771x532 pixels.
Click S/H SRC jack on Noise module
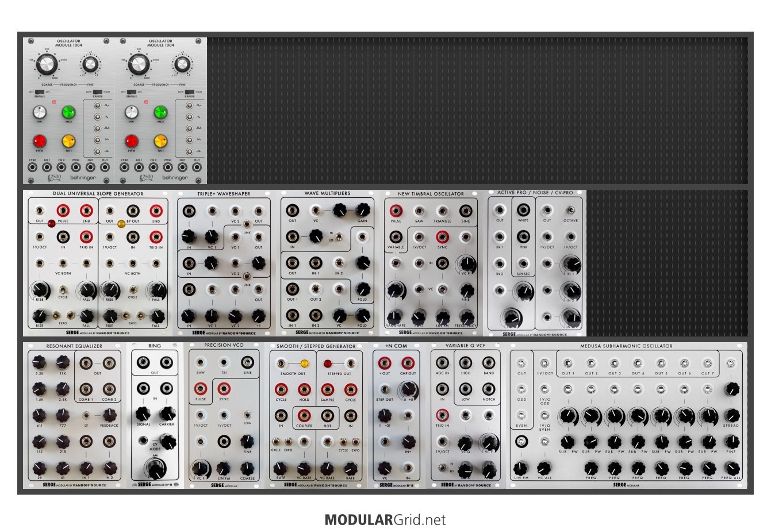523,264
